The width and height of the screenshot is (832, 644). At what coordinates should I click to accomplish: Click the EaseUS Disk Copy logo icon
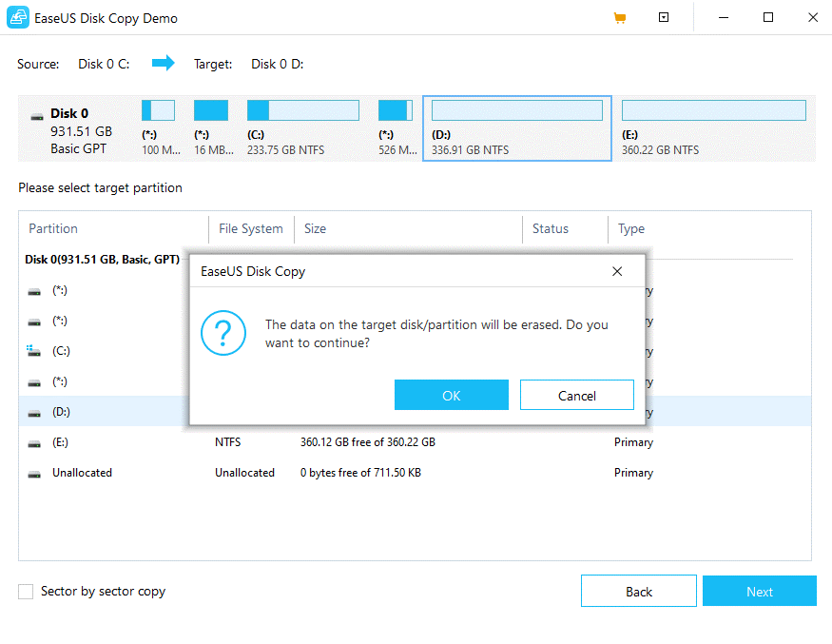[x=17, y=17]
